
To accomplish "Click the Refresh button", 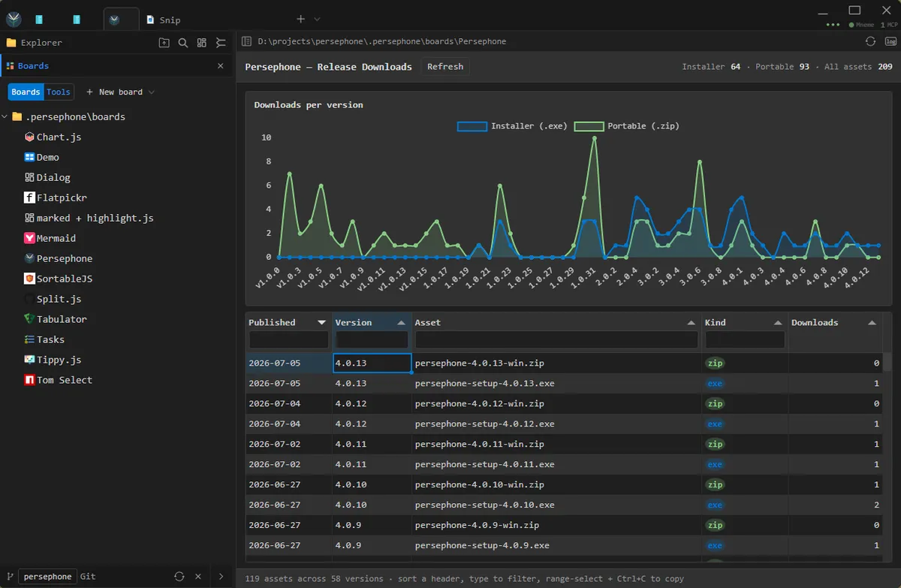I will tap(445, 67).
